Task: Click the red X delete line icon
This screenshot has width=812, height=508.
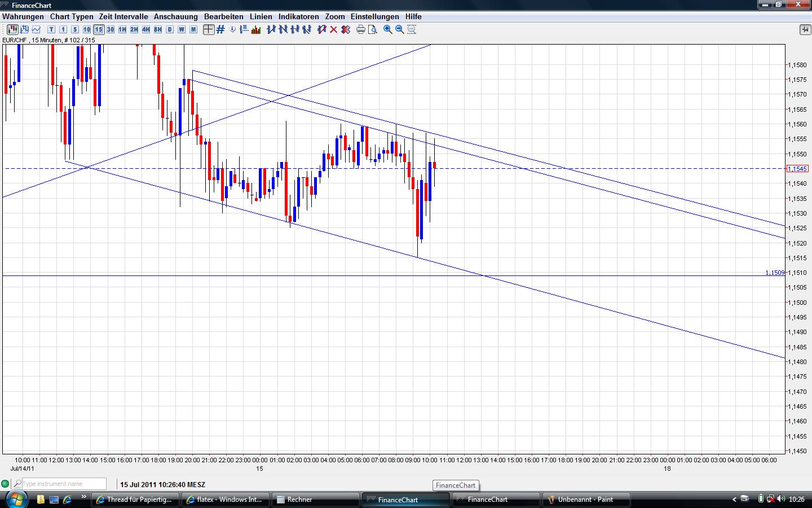Action: (334, 29)
